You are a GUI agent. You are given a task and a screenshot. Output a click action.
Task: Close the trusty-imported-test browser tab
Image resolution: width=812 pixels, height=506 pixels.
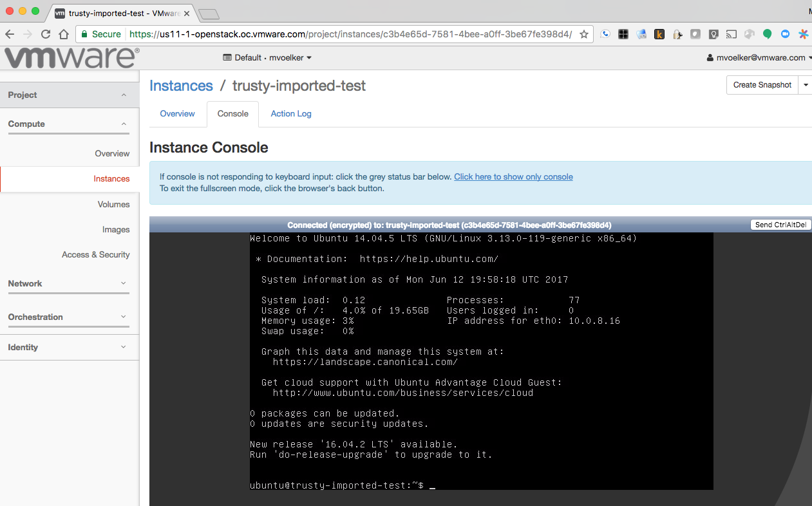point(187,13)
